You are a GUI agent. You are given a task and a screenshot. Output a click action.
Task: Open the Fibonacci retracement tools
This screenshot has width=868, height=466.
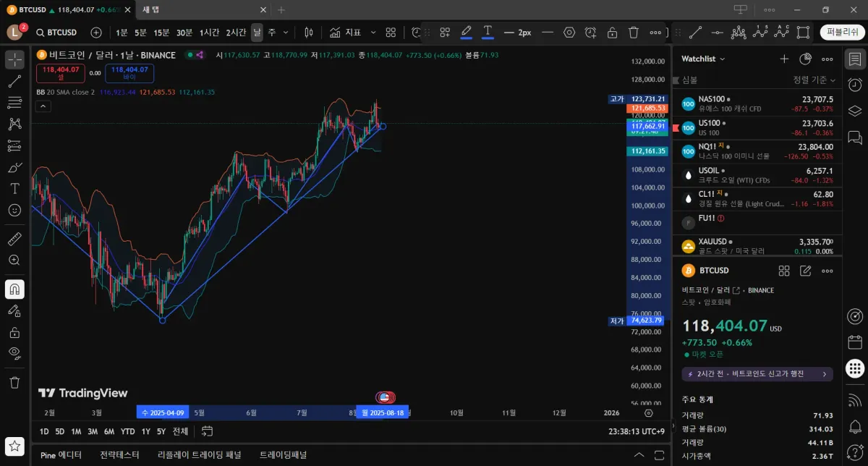point(14,103)
